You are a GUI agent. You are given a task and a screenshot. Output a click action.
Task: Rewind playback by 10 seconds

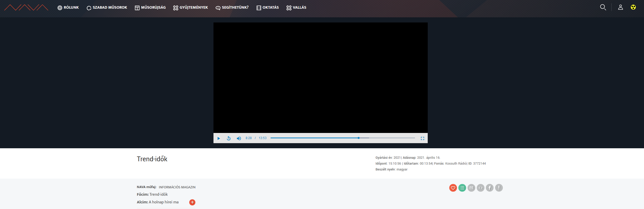[229, 138]
